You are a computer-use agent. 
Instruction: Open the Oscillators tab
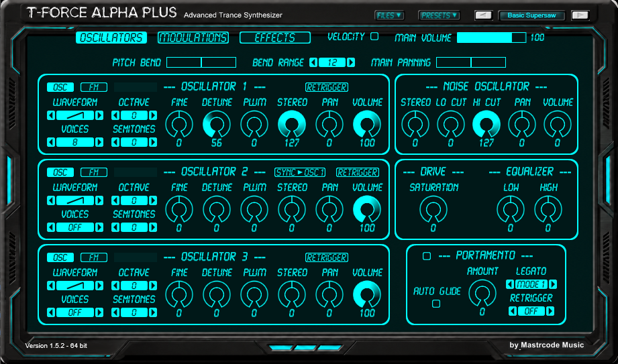click(x=111, y=38)
